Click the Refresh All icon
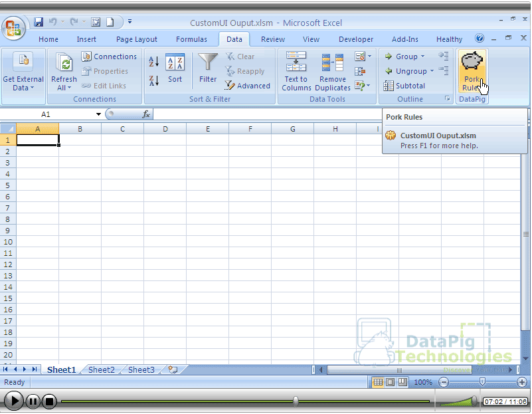This screenshot has height=414, width=532. [x=64, y=62]
